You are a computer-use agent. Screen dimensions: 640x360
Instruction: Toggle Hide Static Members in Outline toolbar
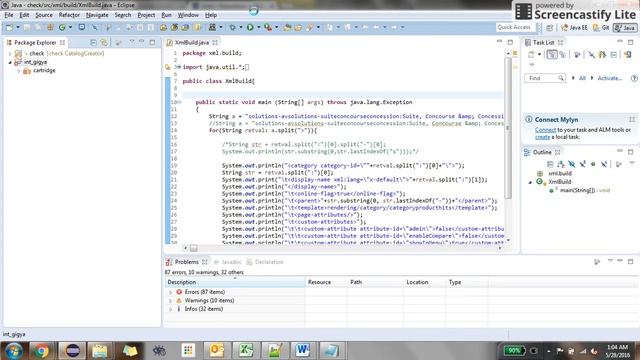point(582,164)
